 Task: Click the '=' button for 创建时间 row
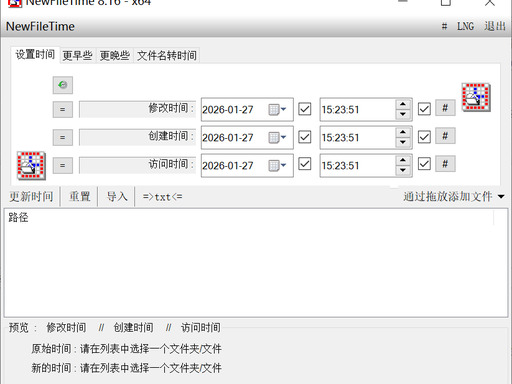click(x=63, y=137)
